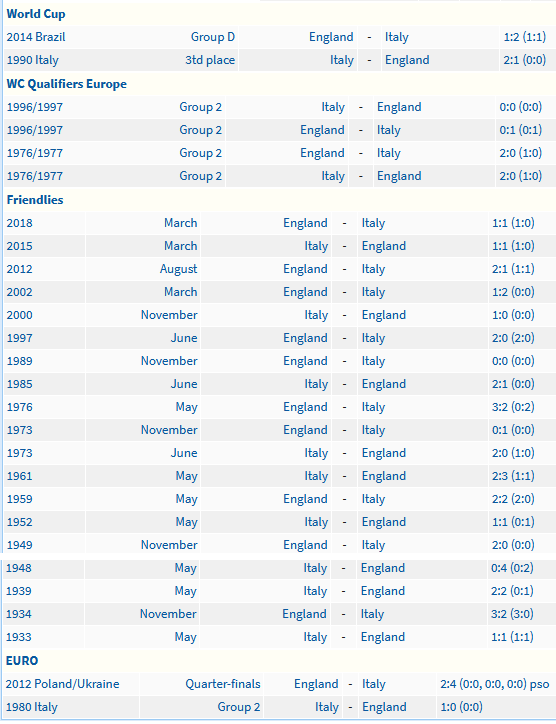Select the 2:4 pso penalty shootout result
This screenshot has width=556, height=724.
[495, 684]
